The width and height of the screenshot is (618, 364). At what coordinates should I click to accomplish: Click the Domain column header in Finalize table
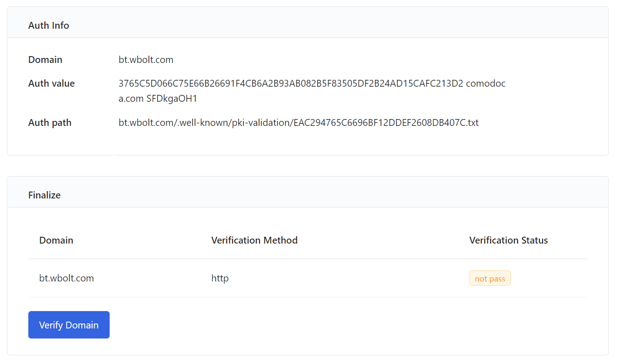[x=56, y=240]
